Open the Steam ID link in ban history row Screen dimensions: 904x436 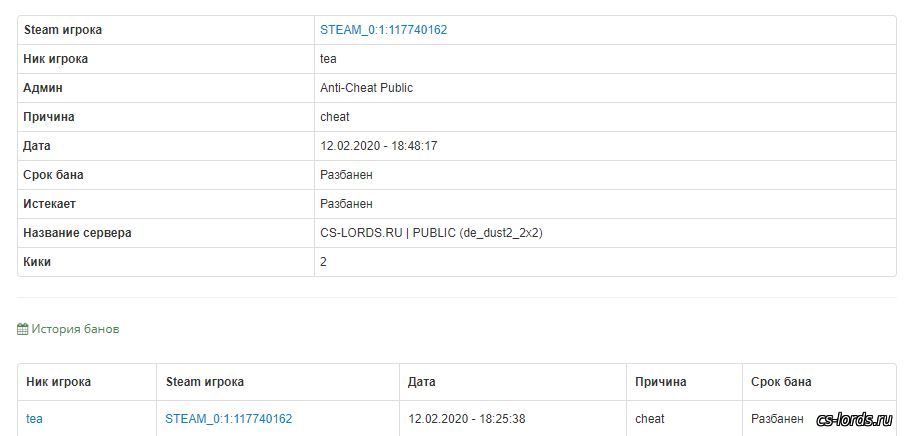pyautogui.click(x=228, y=419)
